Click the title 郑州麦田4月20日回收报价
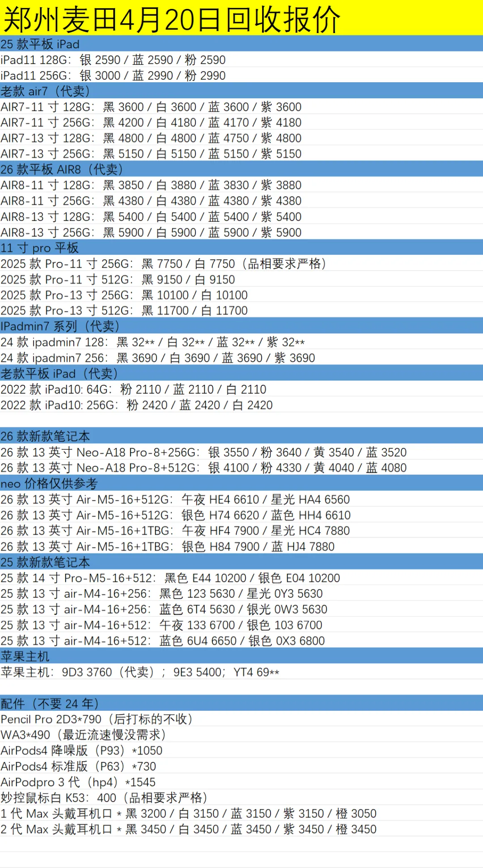This screenshot has width=483, height=868. [172, 19]
